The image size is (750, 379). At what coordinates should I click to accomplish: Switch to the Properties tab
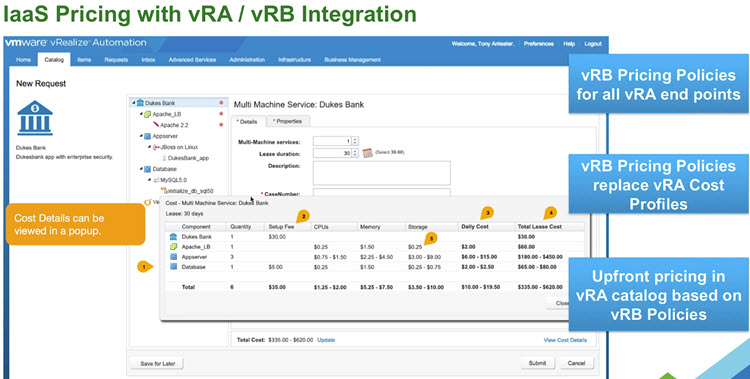pos(288,122)
